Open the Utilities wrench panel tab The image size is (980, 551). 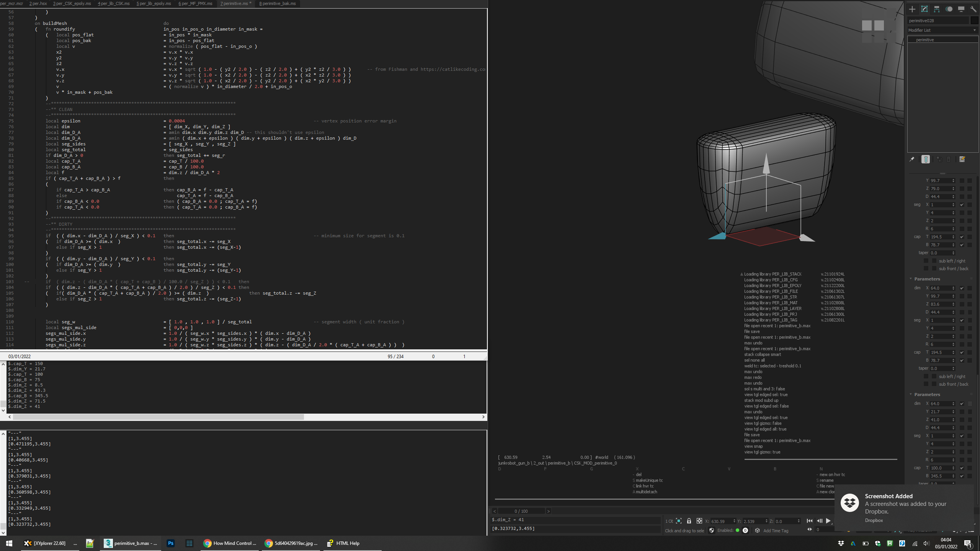[973, 9]
